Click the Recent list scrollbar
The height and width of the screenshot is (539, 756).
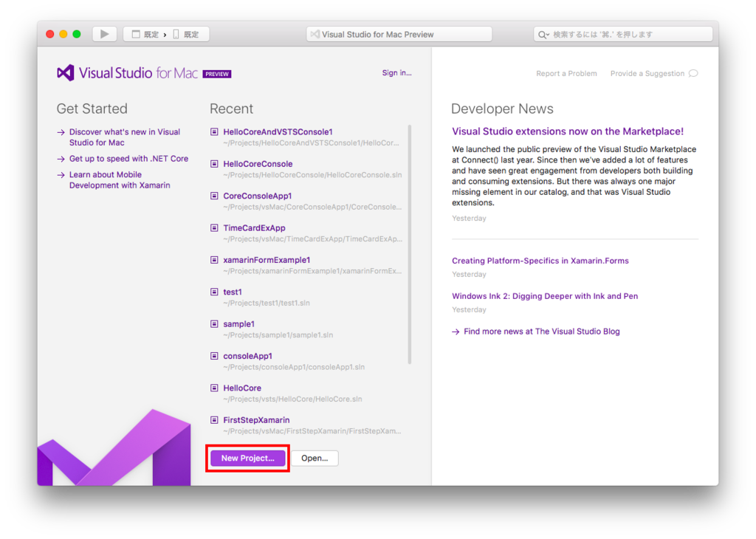tap(409, 244)
